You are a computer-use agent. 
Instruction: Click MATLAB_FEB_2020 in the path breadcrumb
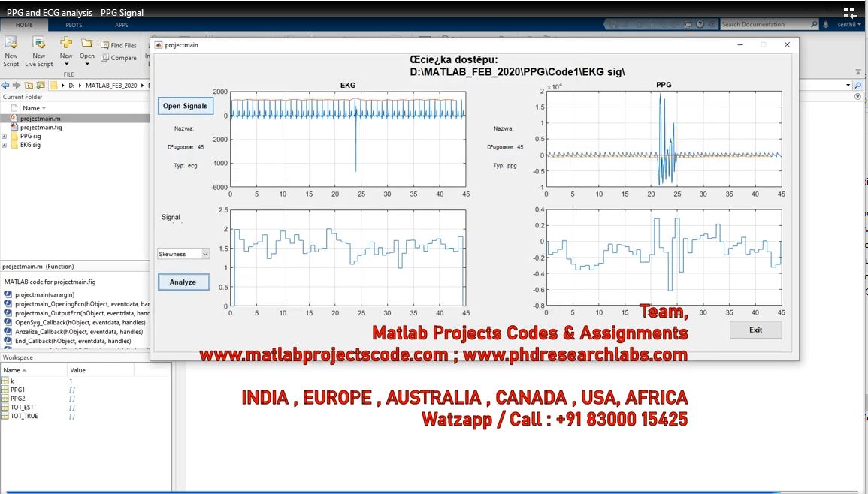[x=111, y=85]
